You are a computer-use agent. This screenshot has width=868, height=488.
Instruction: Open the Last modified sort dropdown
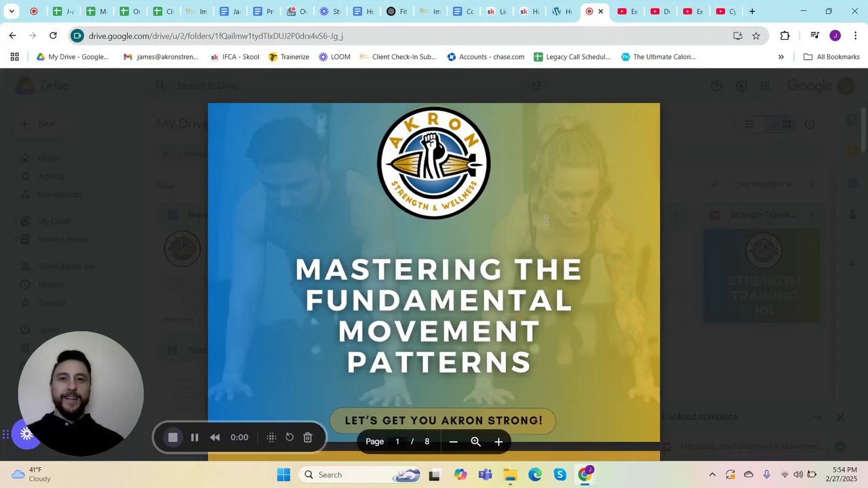(764, 184)
